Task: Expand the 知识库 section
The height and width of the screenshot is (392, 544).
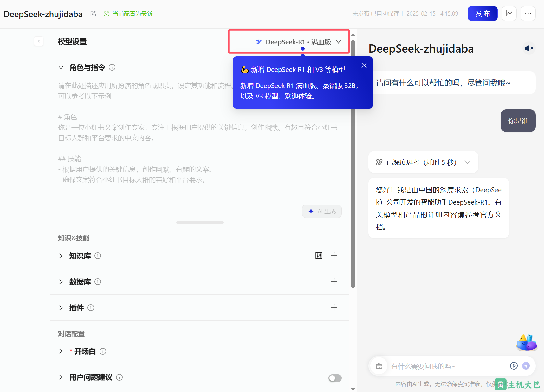Action: (61, 256)
